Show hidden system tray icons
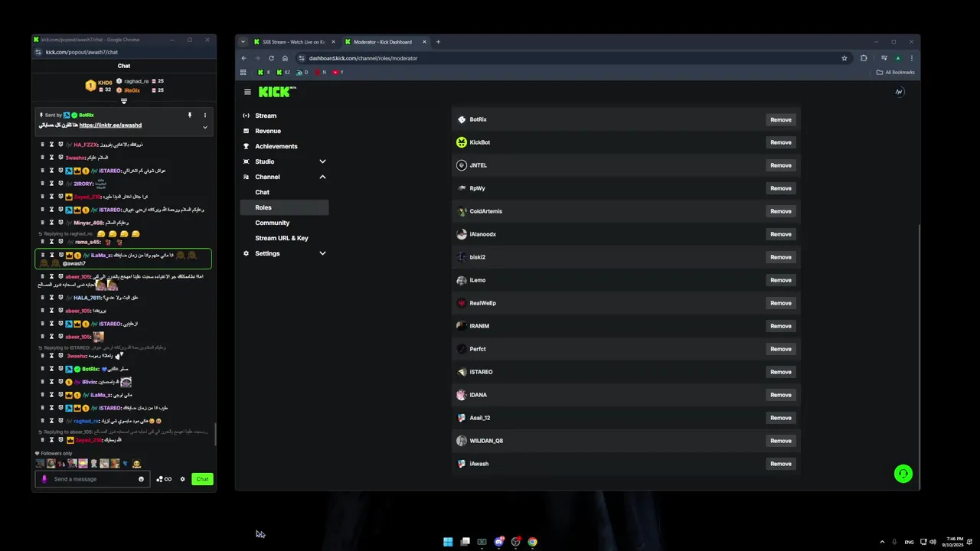980x551 pixels. click(882, 542)
